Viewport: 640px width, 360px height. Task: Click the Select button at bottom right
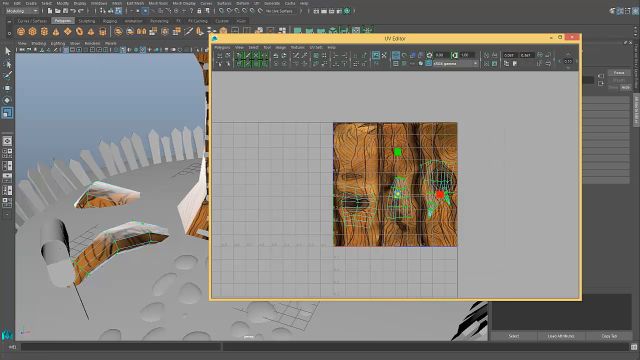point(514,336)
